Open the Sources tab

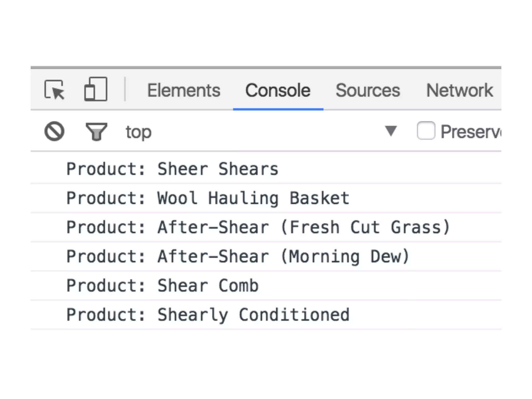point(368,90)
